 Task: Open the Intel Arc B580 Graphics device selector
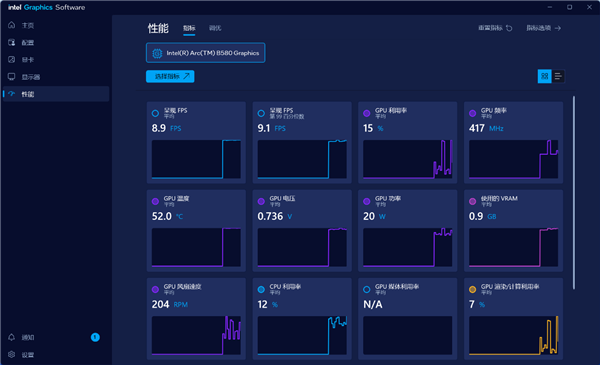click(x=205, y=53)
